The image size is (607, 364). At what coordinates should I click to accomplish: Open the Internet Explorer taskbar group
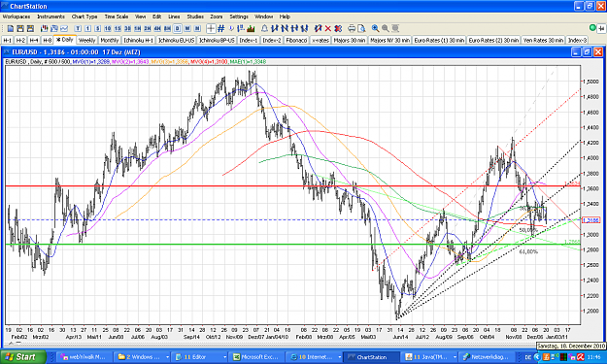tap(314, 357)
